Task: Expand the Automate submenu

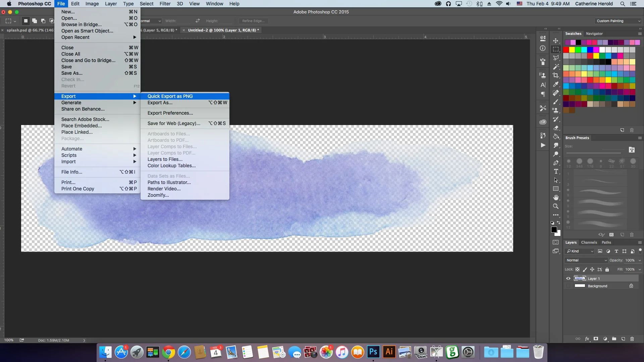Action: point(97,149)
